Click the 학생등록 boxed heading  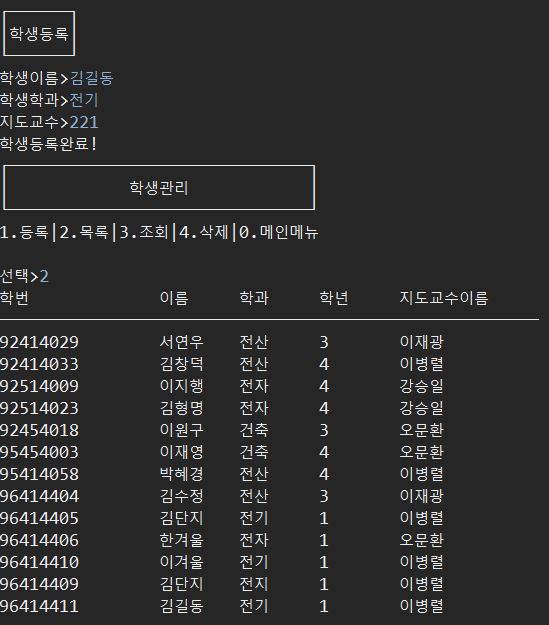[39, 33]
